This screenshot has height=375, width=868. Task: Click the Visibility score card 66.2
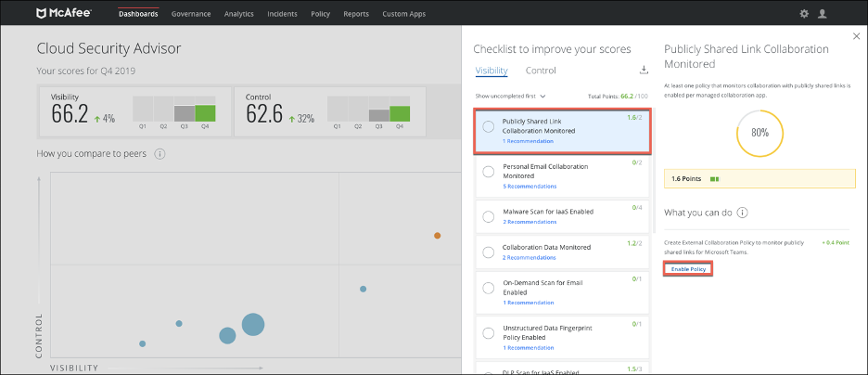[x=134, y=110]
